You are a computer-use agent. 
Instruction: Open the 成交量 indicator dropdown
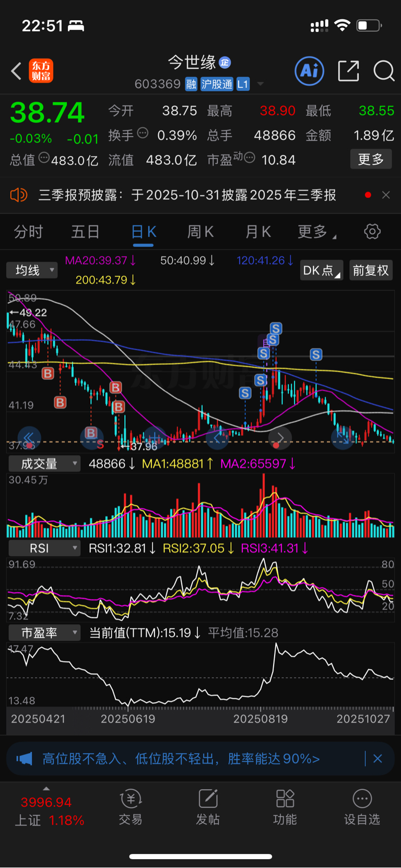(x=44, y=463)
